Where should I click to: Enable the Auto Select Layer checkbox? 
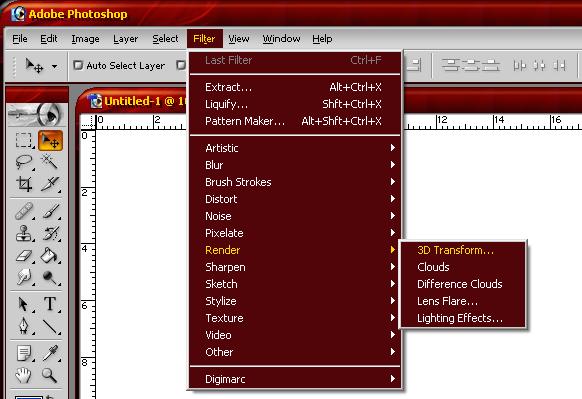click(x=78, y=65)
